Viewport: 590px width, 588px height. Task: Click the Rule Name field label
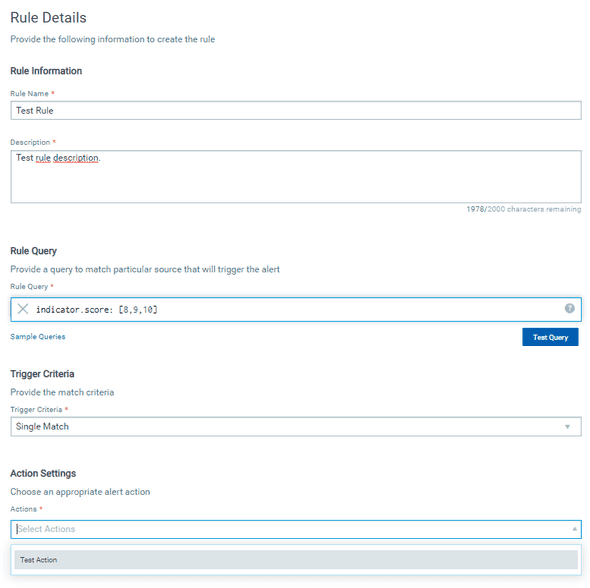point(29,94)
